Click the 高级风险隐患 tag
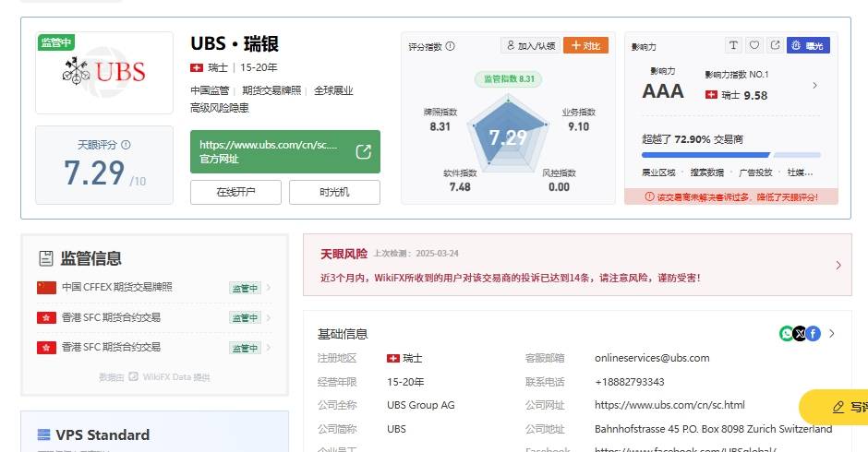This screenshot has width=868, height=452. [x=220, y=108]
